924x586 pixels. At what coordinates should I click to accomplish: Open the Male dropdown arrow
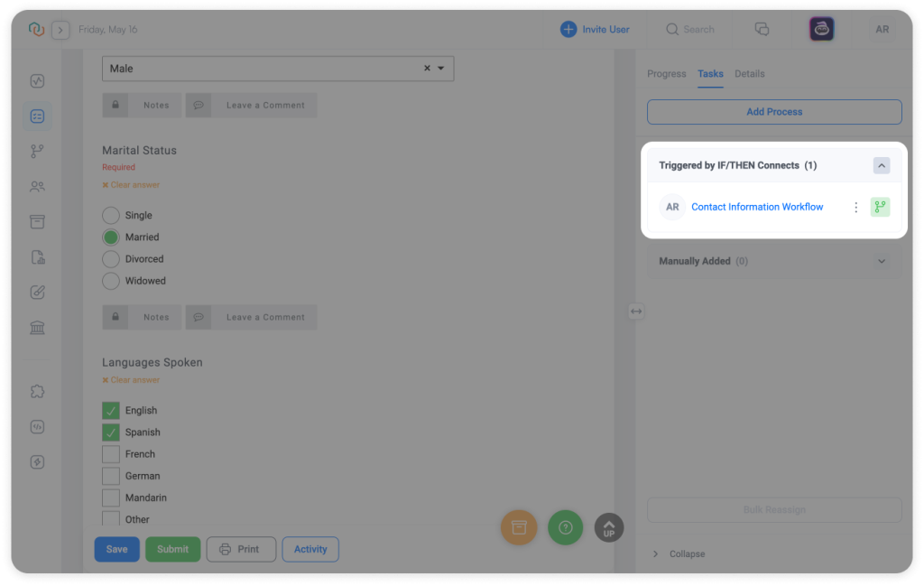tap(440, 69)
